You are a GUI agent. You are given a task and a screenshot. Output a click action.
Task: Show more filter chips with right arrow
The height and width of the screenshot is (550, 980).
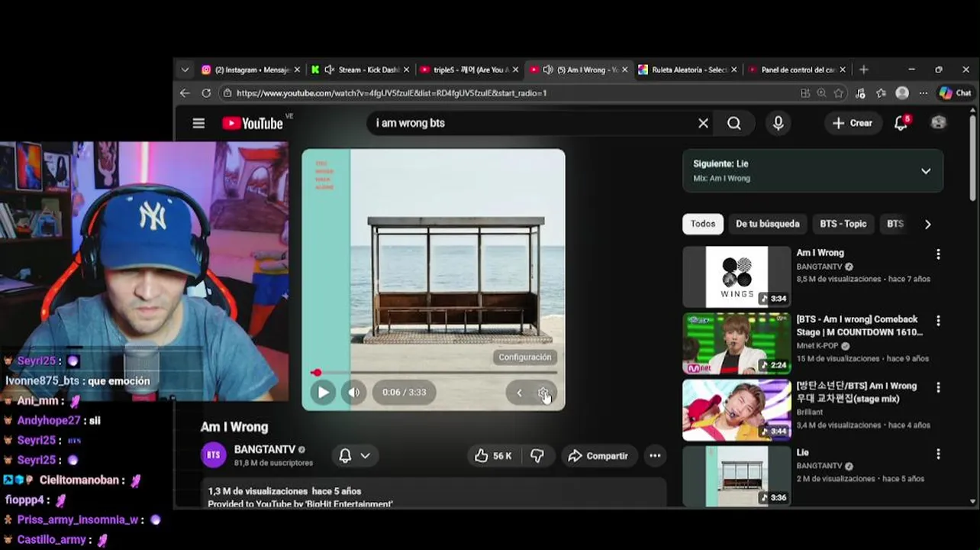pyautogui.click(x=927, y=224)
